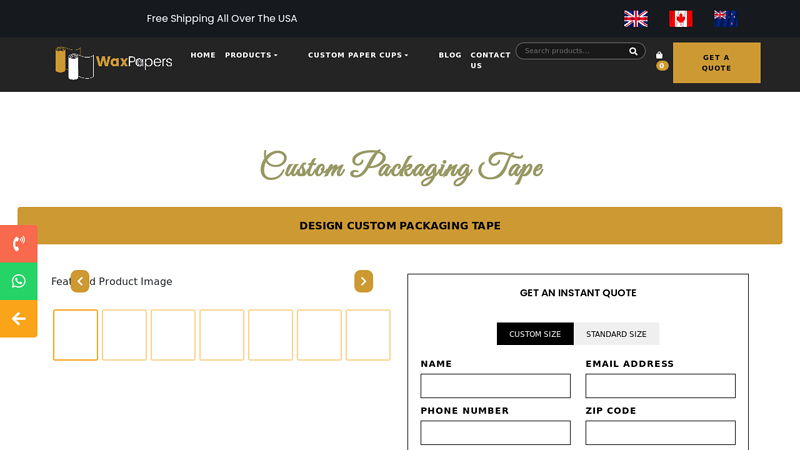
Task: Click the WaxPapers logo
Action: click(114, 62)
